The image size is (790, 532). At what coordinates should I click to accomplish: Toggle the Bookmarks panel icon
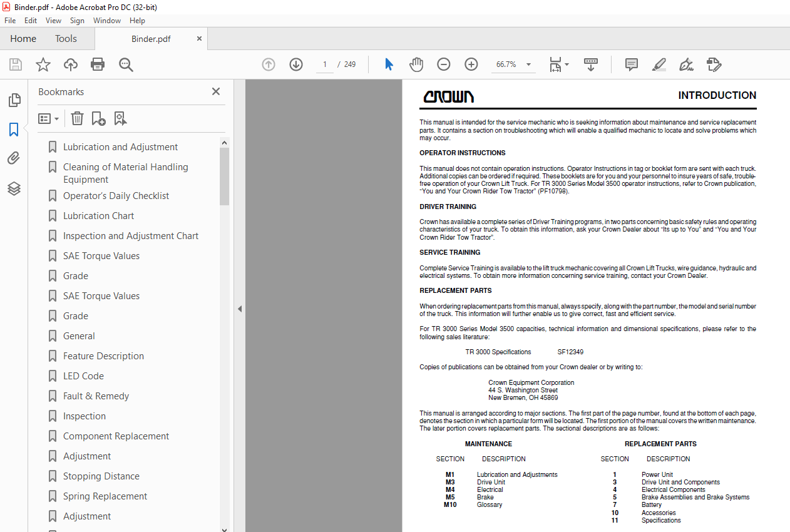click(14, 130)
